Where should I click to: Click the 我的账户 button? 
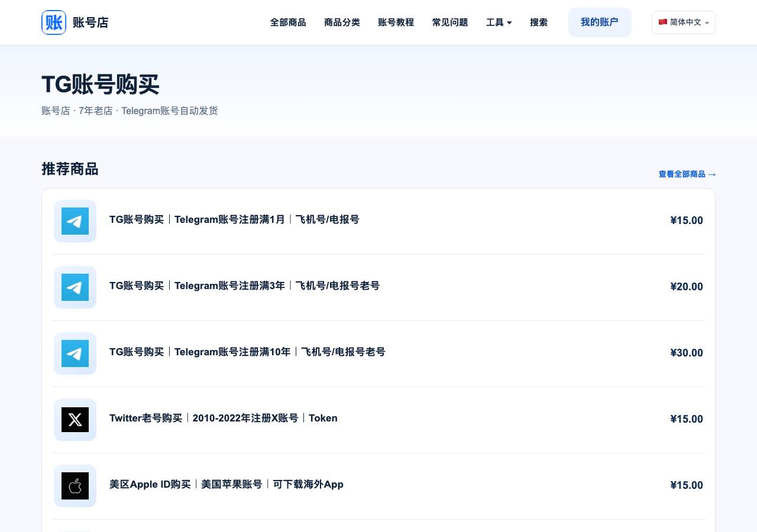tap(600, 22)
